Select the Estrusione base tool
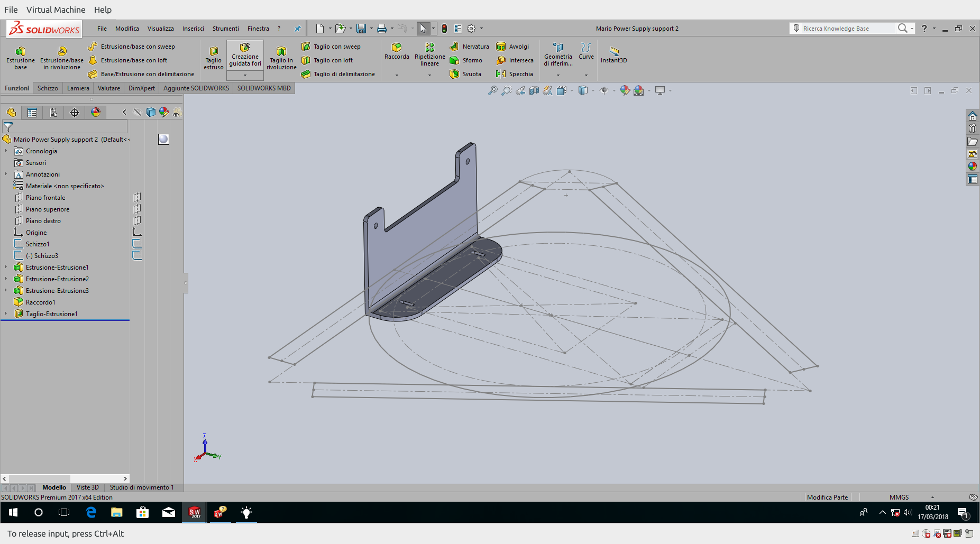This screenshot has height=544, width=980. coord(21,58)
